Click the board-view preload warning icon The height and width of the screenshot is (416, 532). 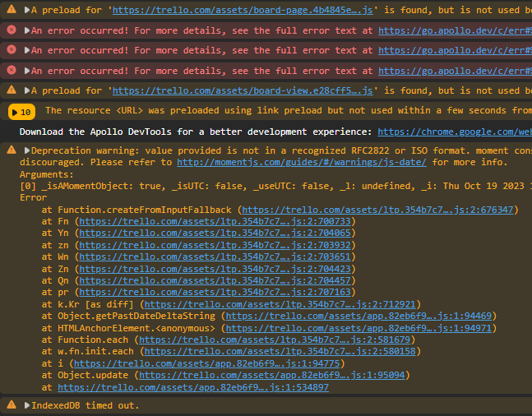click(12, 90)
